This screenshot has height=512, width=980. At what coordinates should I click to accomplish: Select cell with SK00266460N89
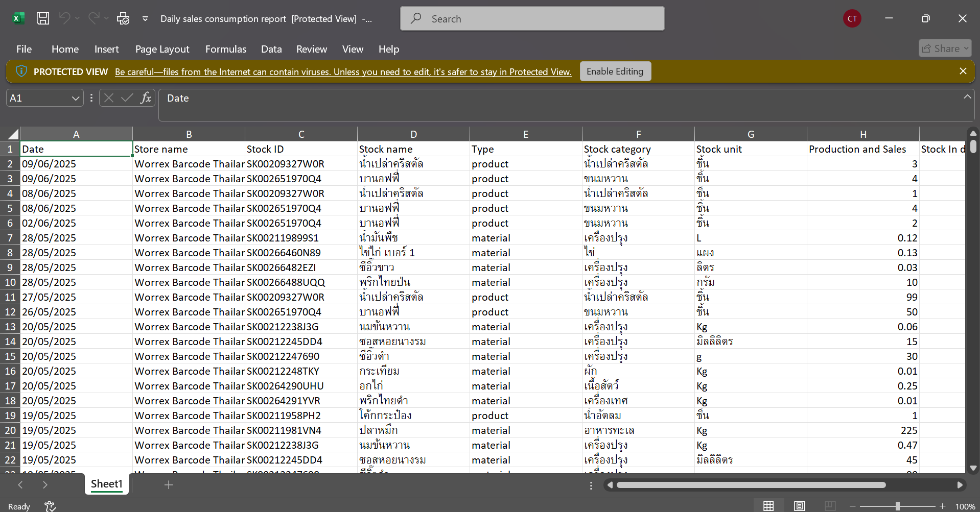pos(301,253)
